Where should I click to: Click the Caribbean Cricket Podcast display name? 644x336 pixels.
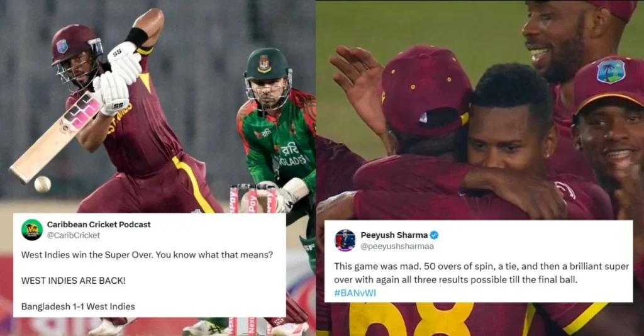pyautogui.click(x=99, y=224)
